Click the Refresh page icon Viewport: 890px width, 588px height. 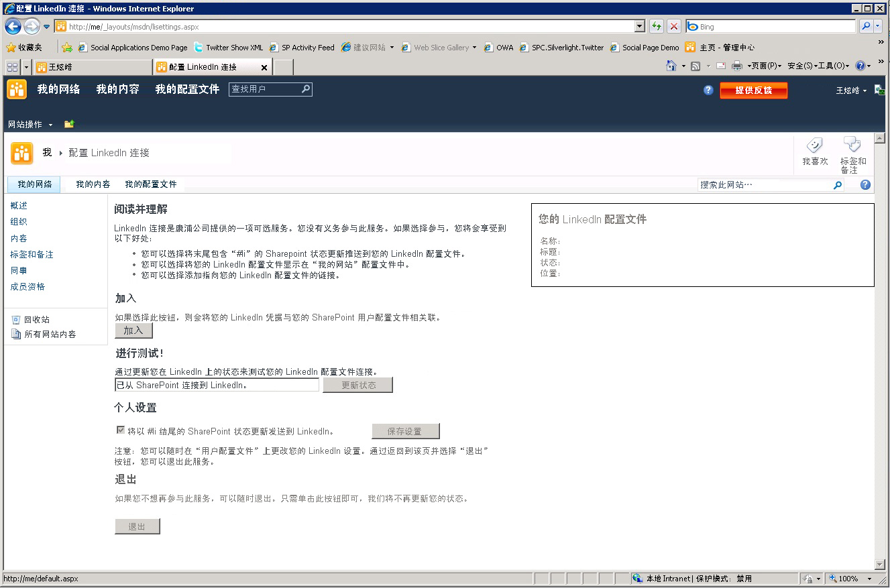click(657, 27)
